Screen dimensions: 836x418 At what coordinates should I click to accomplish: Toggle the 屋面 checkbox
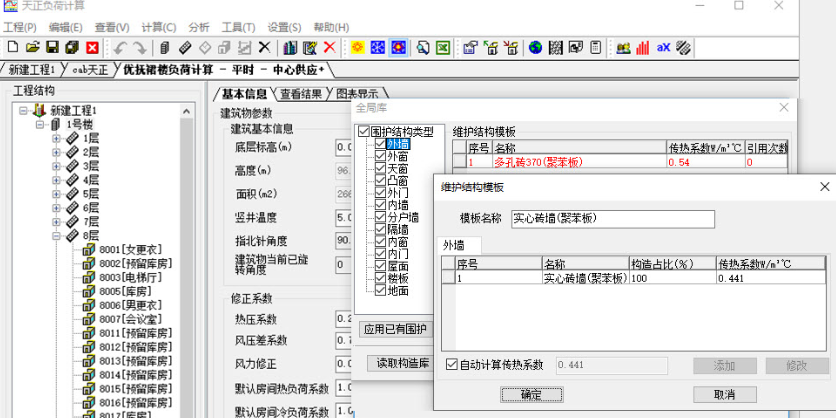pos(380,266)
